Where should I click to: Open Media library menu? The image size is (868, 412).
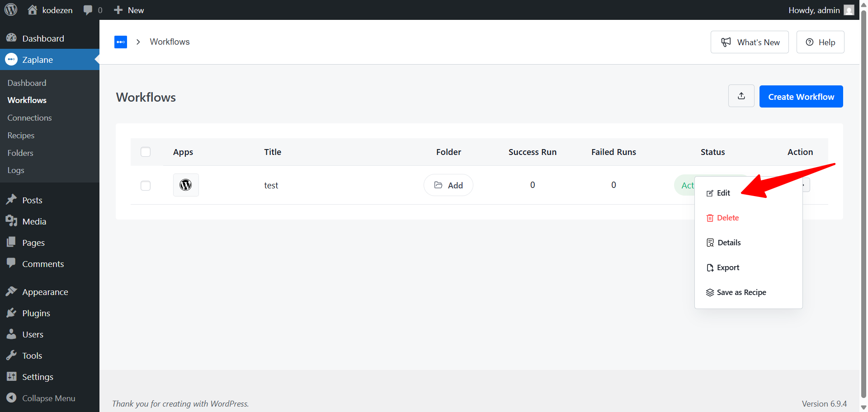coord(50,221)
